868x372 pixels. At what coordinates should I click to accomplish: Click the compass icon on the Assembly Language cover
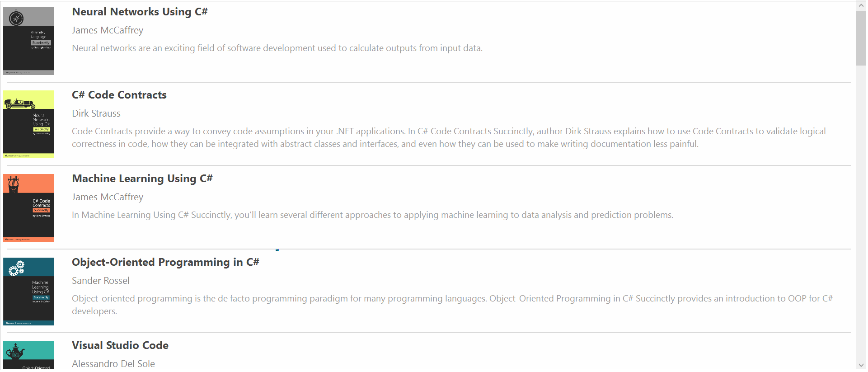[x=15, y=17]
